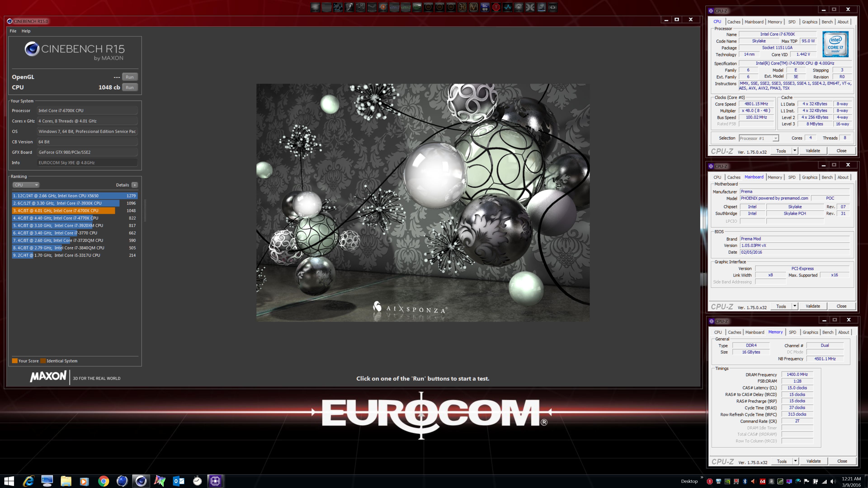Click the Tools button in the Mainboard CPU-Z window
Viewport: 868px width, 488px height.
[x=781, y=306]
